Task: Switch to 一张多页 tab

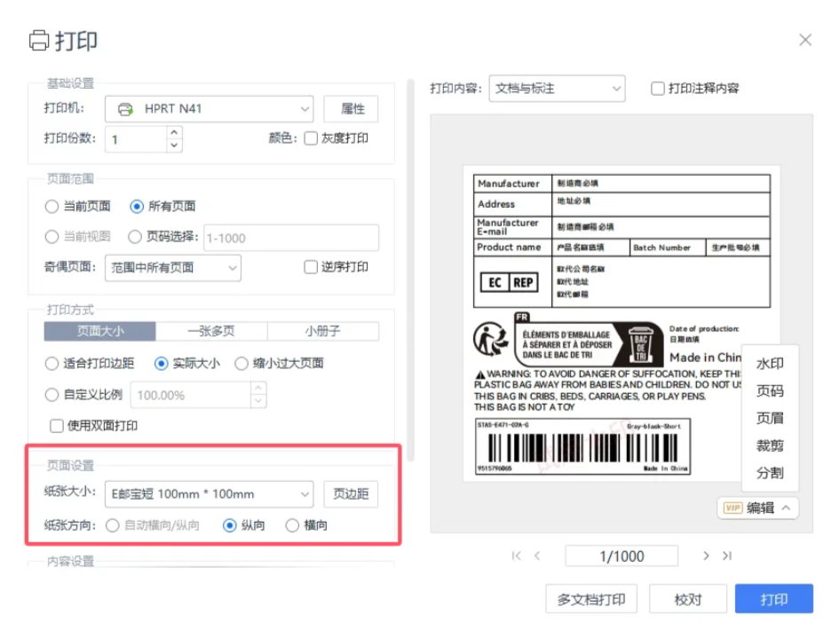Action: (x=211, y=331)
